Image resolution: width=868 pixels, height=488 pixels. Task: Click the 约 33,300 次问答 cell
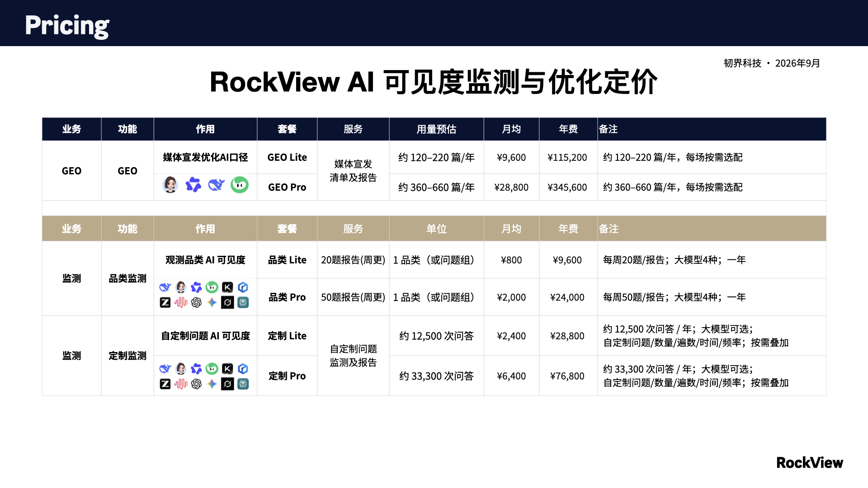point(436,376)
